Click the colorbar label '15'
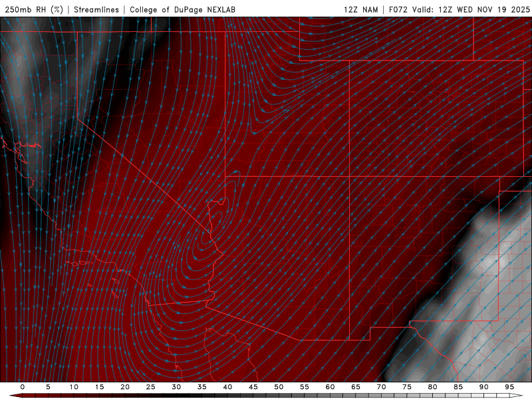 coord(99,387)
